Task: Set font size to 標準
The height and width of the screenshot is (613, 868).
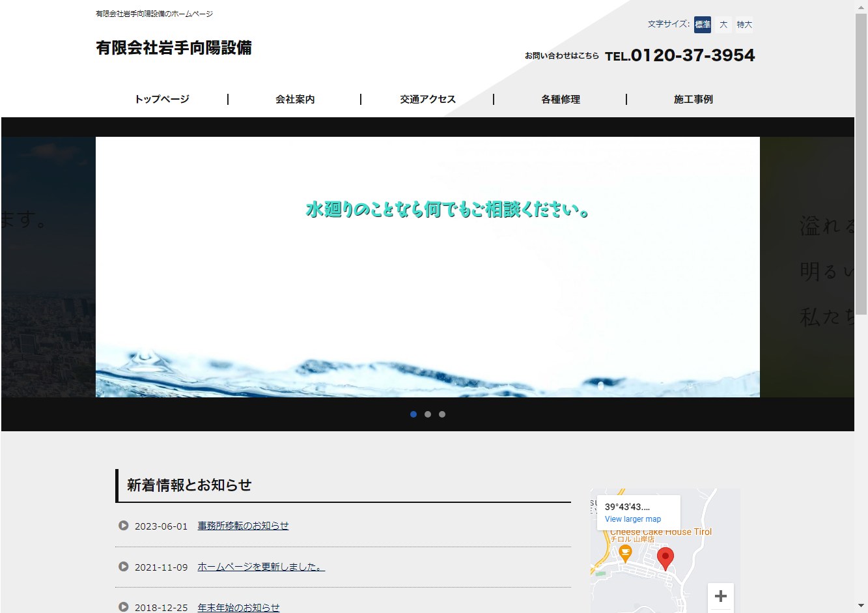Action: (x=702, y=25)
